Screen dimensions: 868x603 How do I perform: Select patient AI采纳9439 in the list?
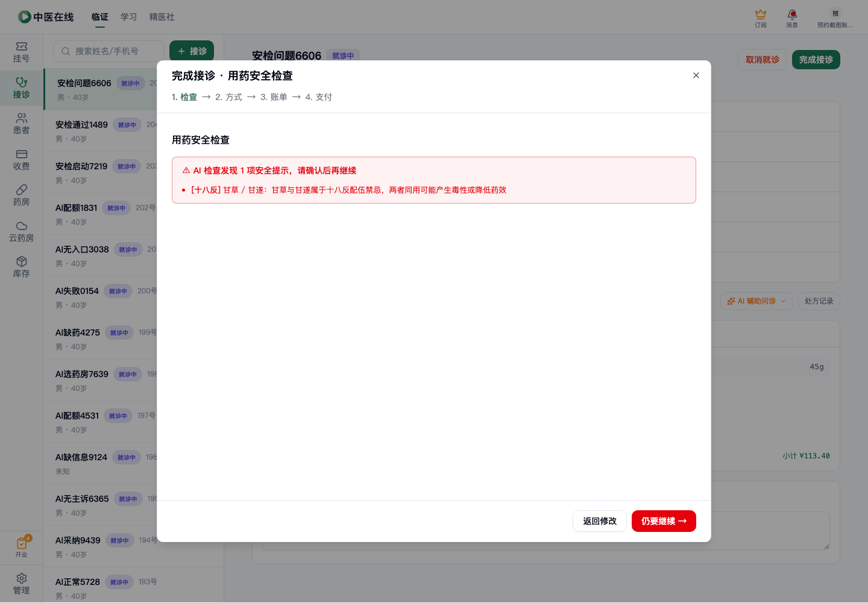101,546
